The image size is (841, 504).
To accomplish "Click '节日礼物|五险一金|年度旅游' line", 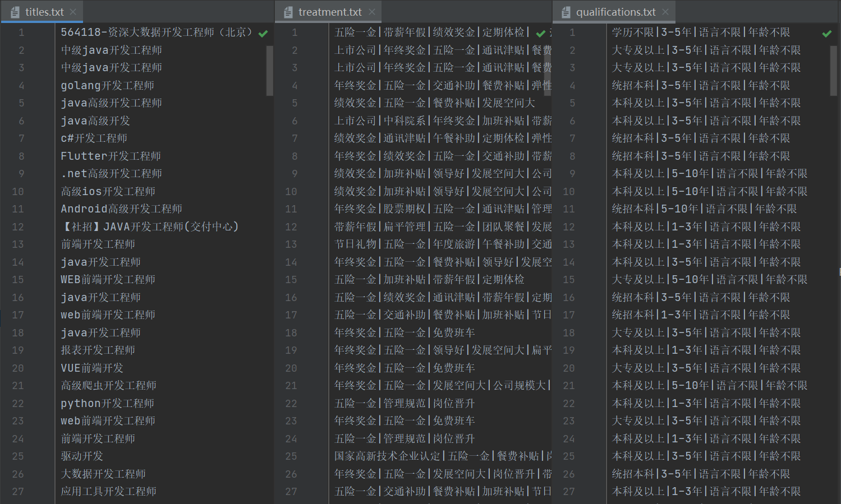I will coord(443,244).
